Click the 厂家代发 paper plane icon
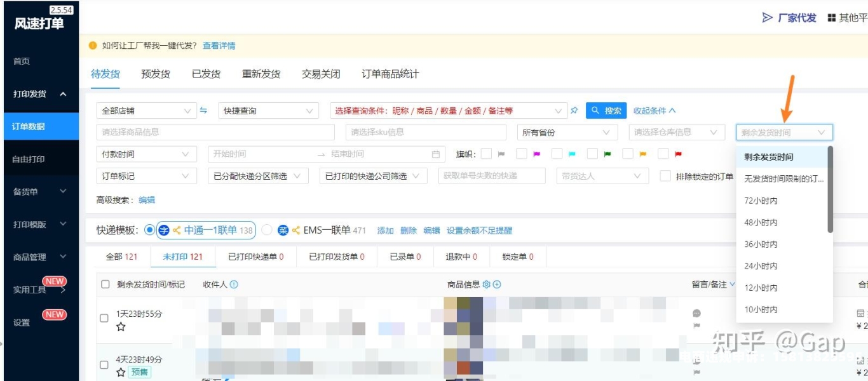 [x=767, y=18]
